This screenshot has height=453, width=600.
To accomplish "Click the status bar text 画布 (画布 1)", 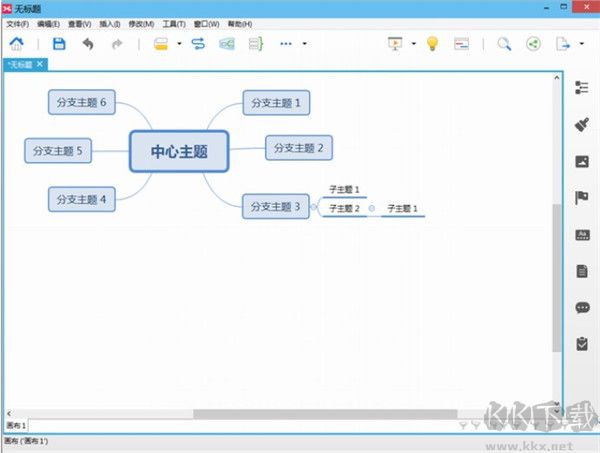I will click(26, 441).
